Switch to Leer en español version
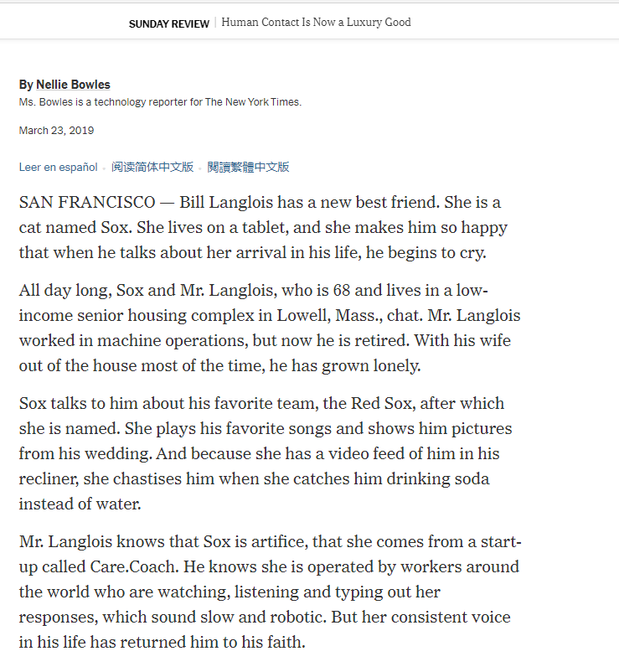619x672 pixels. click(x=58, y=167)
